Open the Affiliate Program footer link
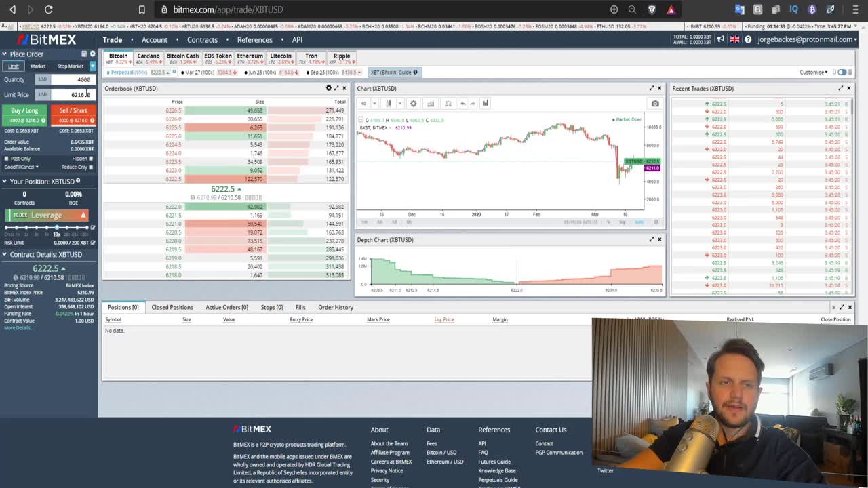868x488 pixels. pos(390,452)
